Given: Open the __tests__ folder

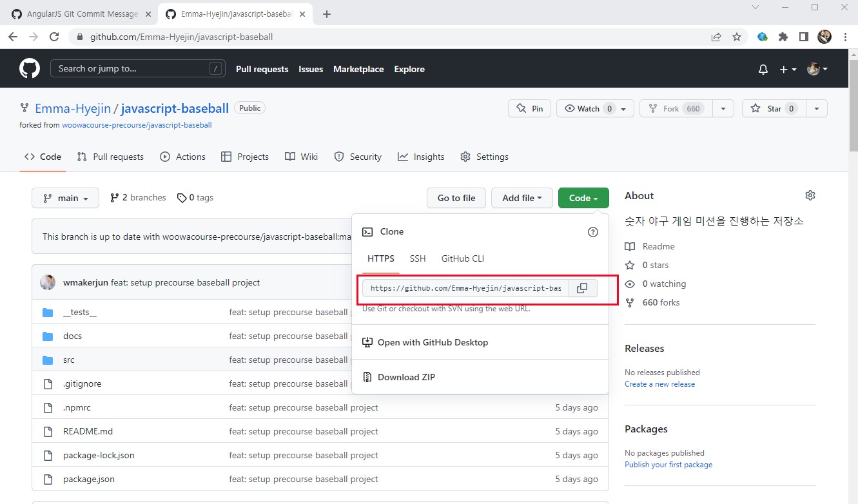Looking at the screenshot, I should (80, 312).
